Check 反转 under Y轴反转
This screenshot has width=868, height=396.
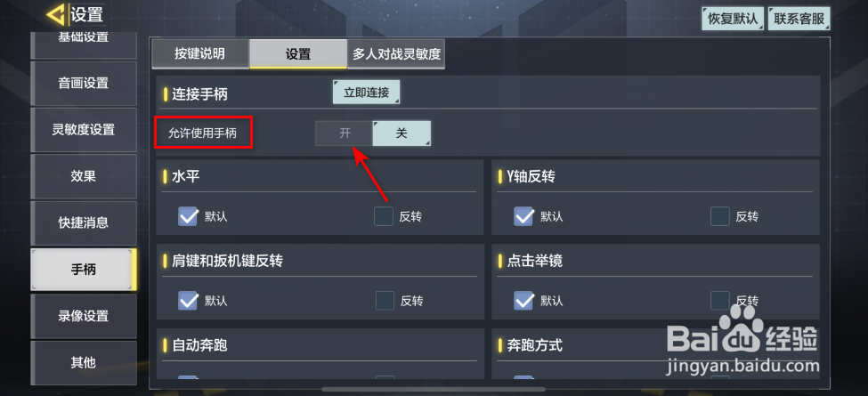click(720, 216)
